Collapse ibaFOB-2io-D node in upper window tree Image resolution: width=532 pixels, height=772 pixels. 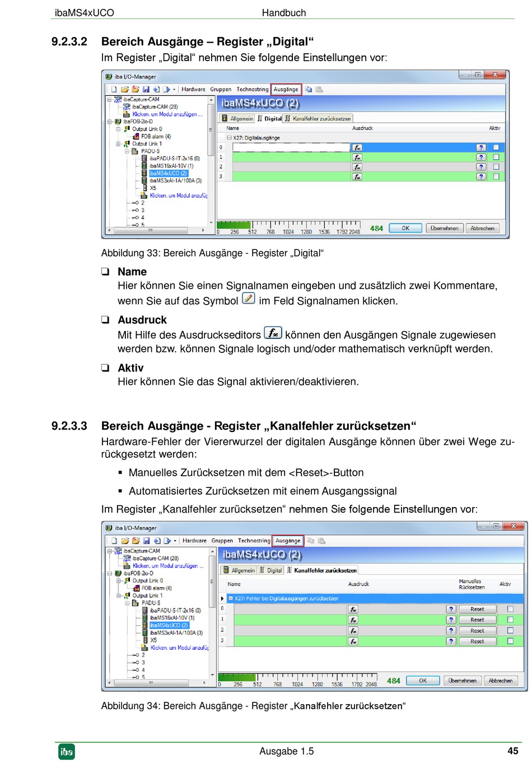click(x=110, y=122)
